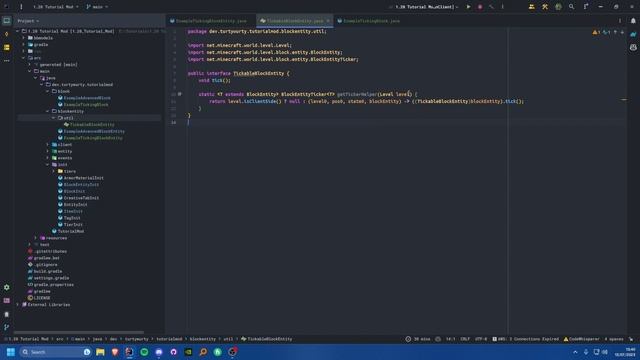Go to next highlighted error arrow
Image resolution: width=640 pixels, height=360 pixels.
[x=622, y=32]
